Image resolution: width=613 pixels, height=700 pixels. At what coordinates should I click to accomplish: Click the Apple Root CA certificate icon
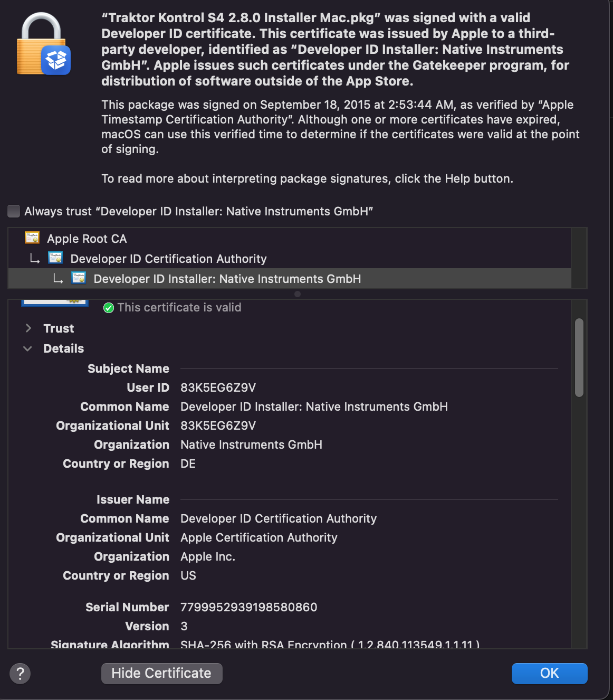[32, 238]
